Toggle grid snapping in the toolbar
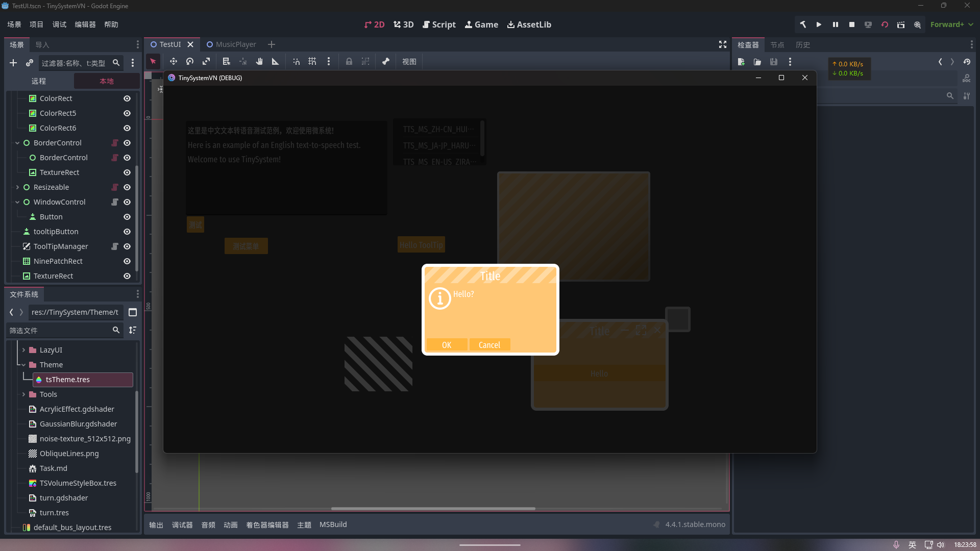The height and width of the screenshot is (551, 980). point(312,61)
